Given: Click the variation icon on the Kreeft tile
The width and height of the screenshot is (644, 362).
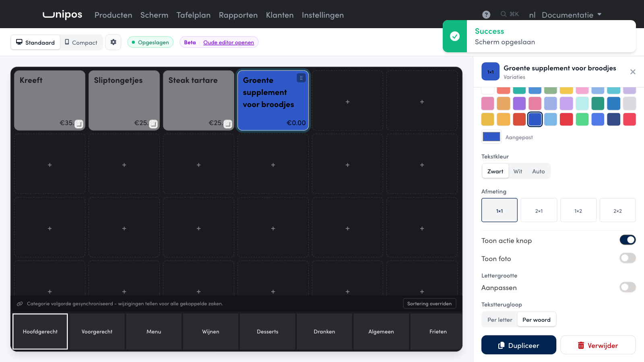Looking at the screenshot, I should [79, 123].
